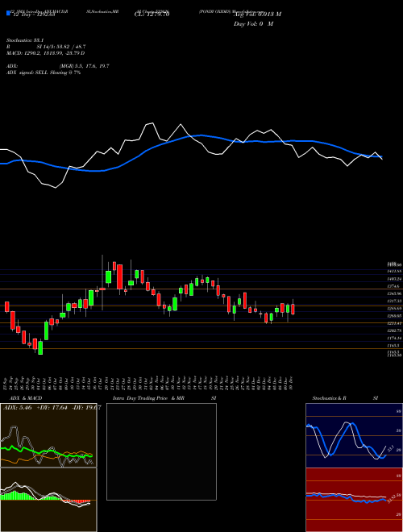Click the 'CL: 1279.70' closing price text

click(152, 15)
